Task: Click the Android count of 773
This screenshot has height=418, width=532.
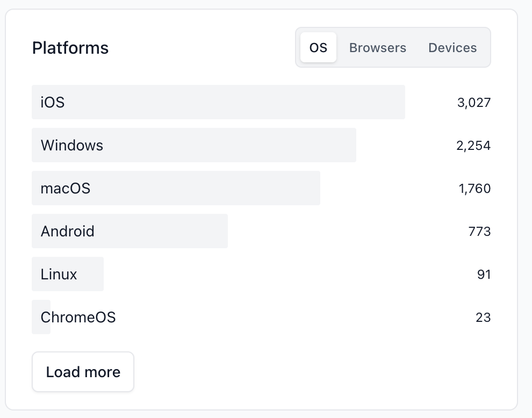Action: pos(479,231)
